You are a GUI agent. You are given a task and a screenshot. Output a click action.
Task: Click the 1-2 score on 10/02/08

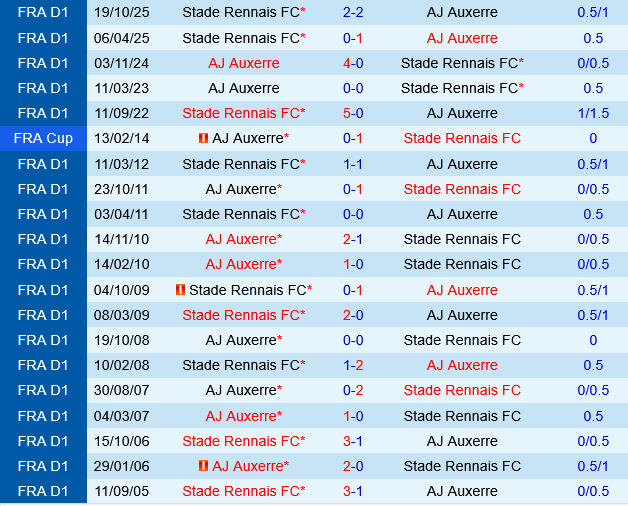[x=353, y=365]
